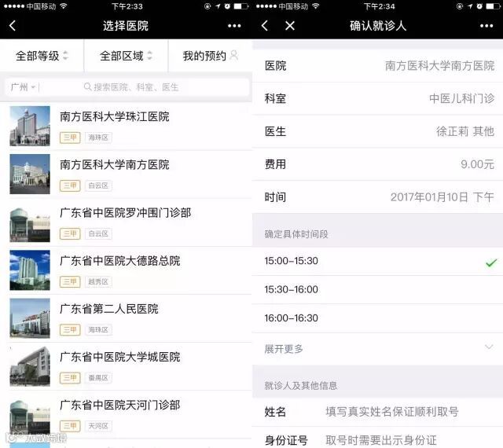Tap the 三甲 tag under 南方医科大学珠江医院
This screenshot has height=448, width=503.
(x=70, y=138)
